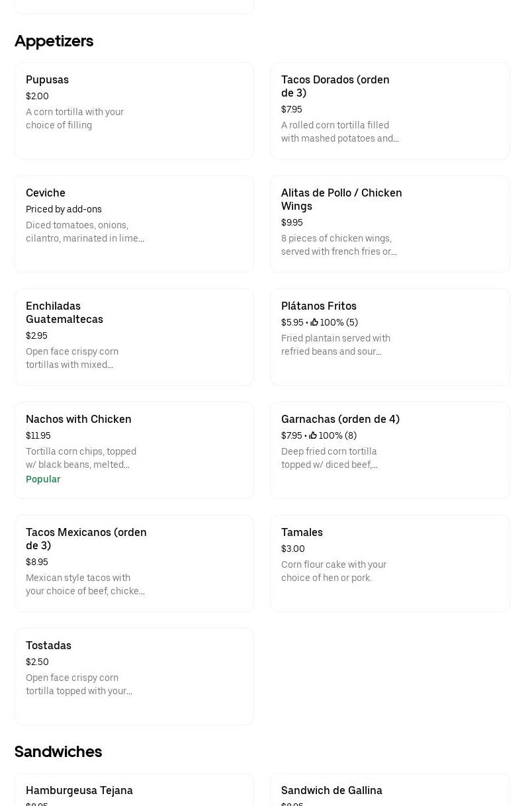Open Nachos with Chicken item
The image size is (532, 806).
(x=134, y=450)
